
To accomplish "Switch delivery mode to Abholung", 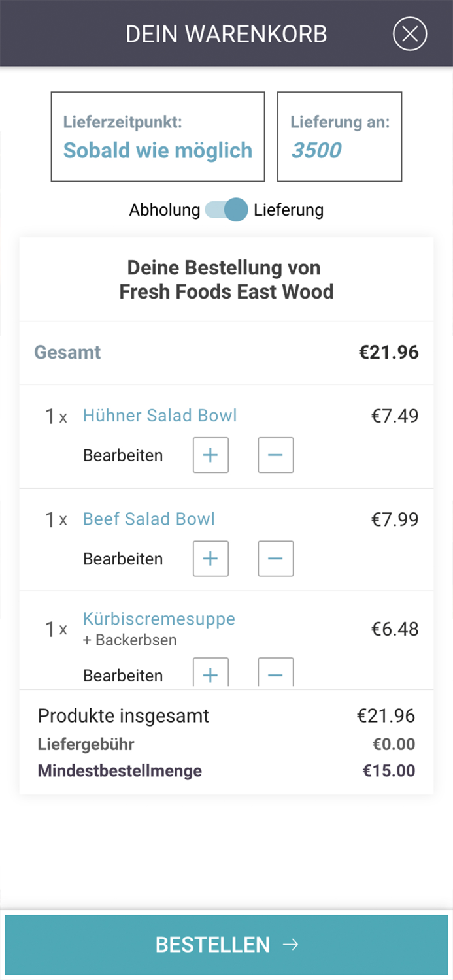I will tap(165, 210).
